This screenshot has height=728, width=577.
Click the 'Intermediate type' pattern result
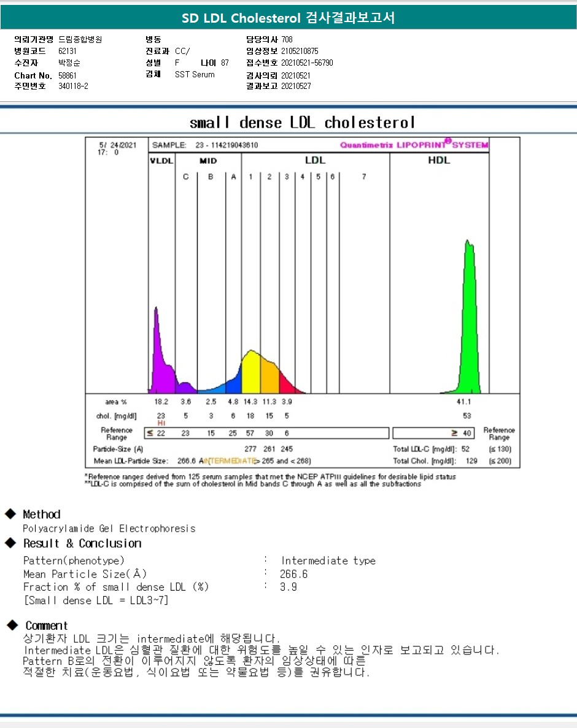(x=328, y=561)
